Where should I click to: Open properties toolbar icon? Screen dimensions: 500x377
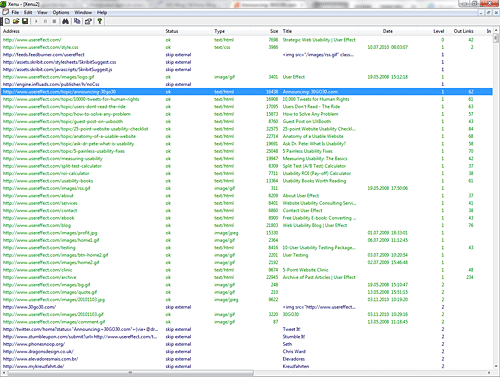tap(88, 21)
